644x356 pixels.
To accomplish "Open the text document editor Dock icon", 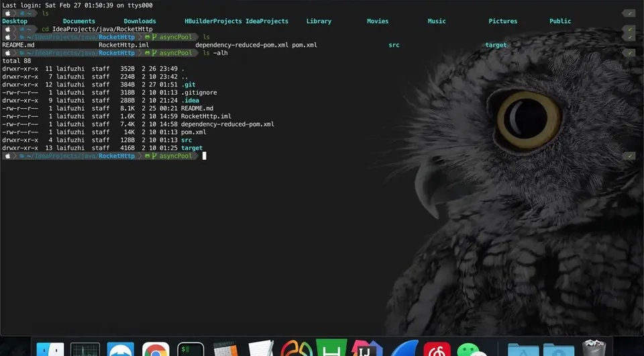I will pyautogui.click(x=261, y=349).
